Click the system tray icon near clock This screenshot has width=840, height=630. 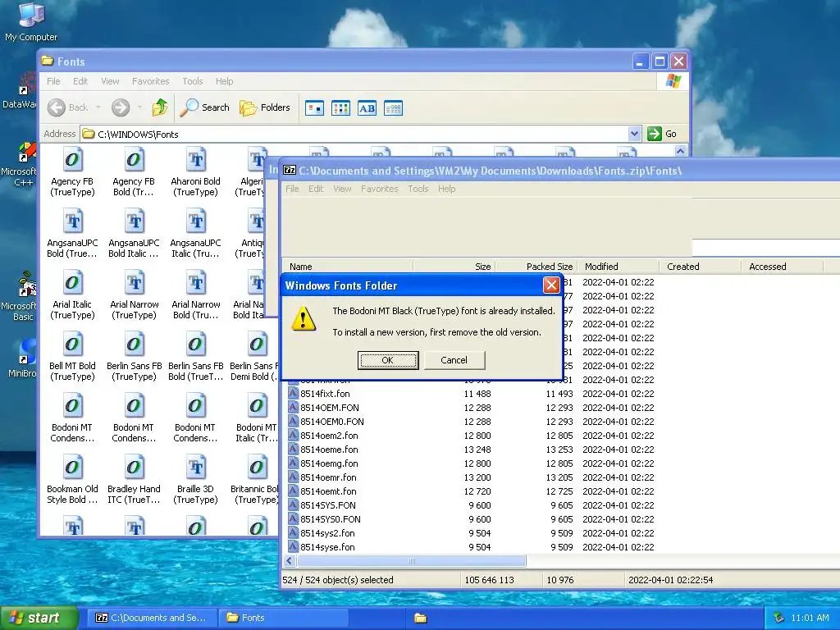(x=778, y=619)
